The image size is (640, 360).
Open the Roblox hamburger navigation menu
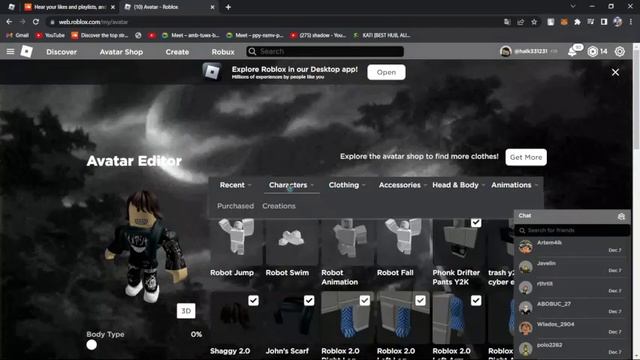(10, 51)
